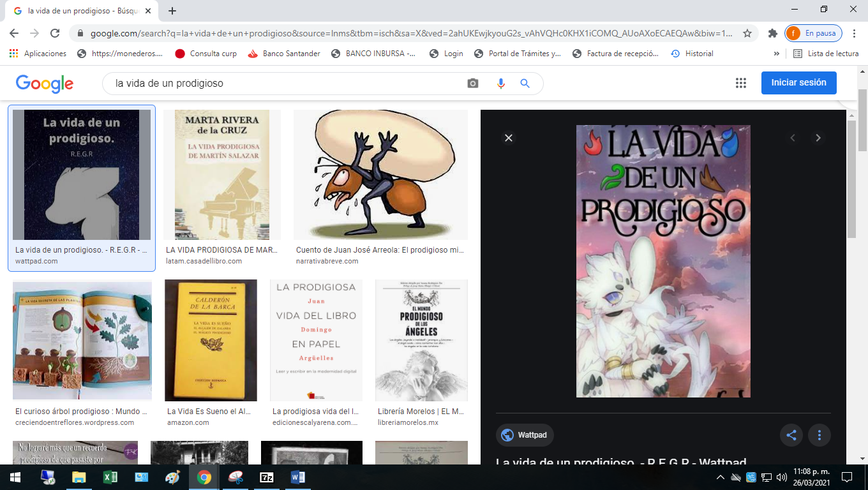
Task: Click the Google search text field
Action: click(x=287, y=84)
